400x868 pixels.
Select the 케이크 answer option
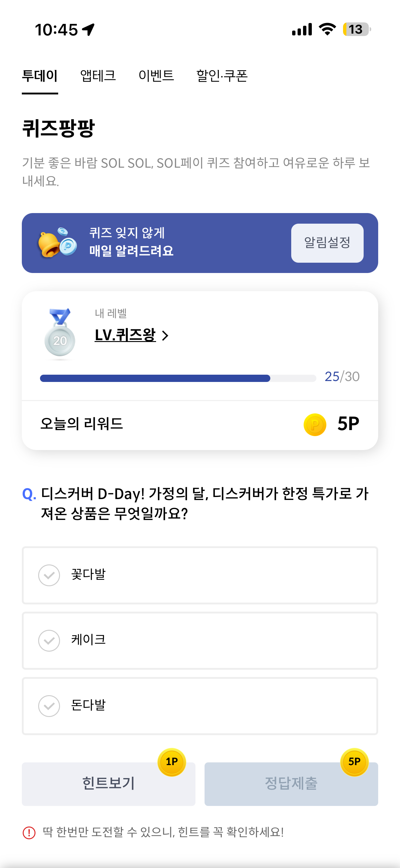pos(200,640)
